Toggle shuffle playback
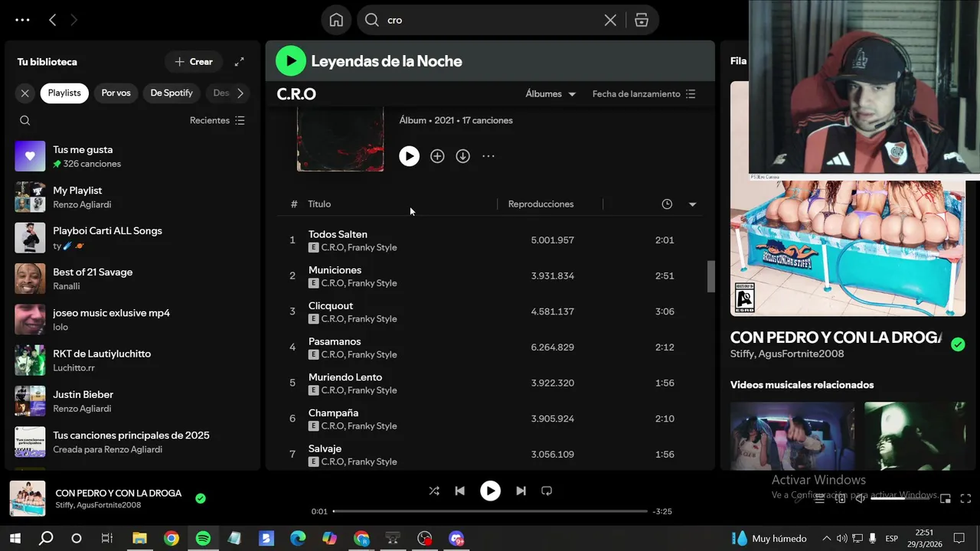 tap(434, 491)
